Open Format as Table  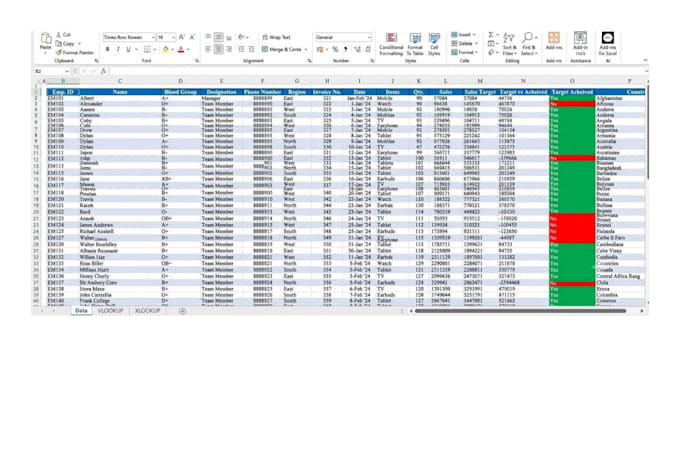415,44
